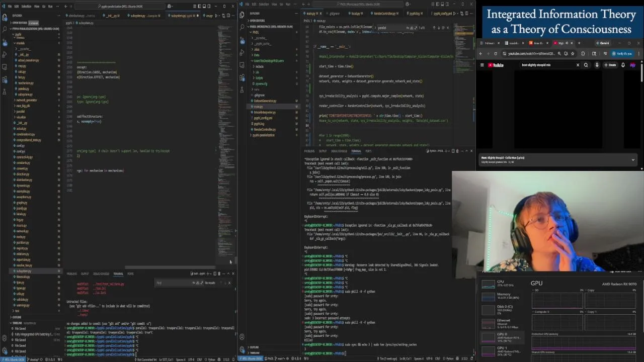The height and width of the screenshot is (362, 644).
Task: Click Gemini button in Chrome tab strip
Action: coord(603,43)
